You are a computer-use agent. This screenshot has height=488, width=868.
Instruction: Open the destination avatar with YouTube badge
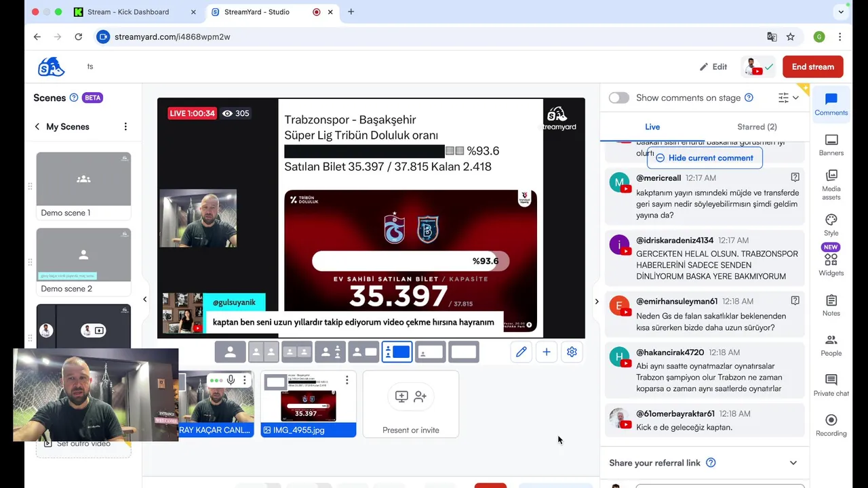(759, 66)
